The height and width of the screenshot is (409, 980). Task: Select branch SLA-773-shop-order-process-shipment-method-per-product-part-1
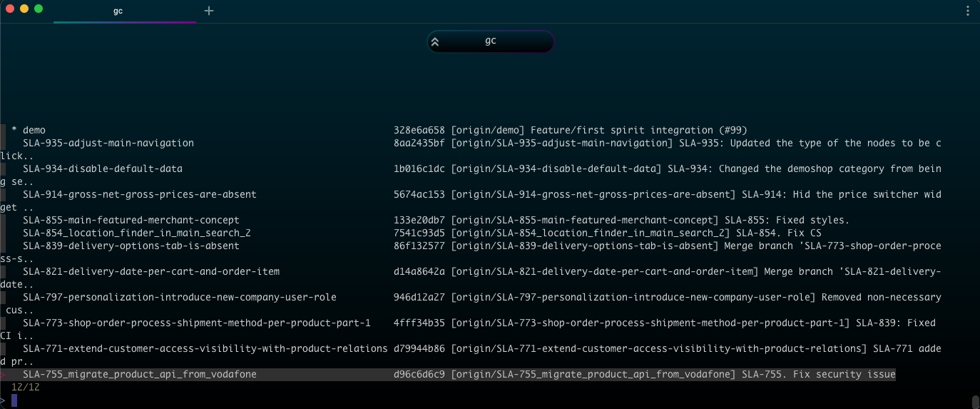click(197, 323)
